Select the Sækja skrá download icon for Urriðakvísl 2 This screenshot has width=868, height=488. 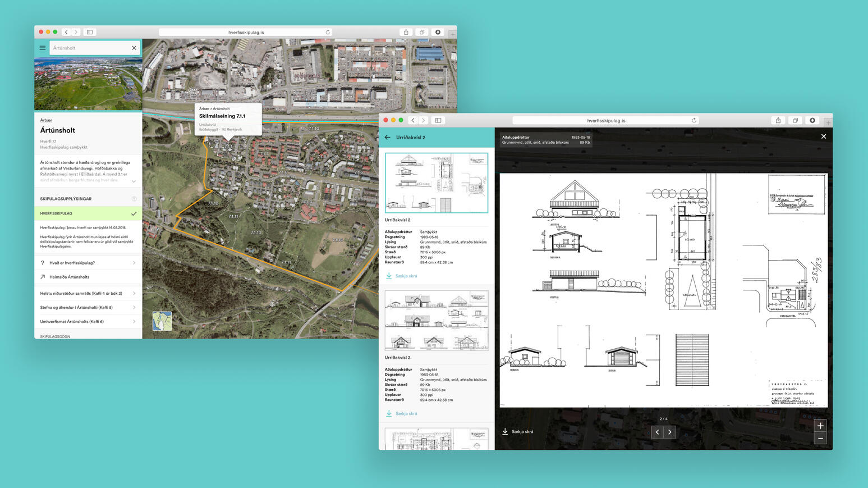tap(389, 276)
